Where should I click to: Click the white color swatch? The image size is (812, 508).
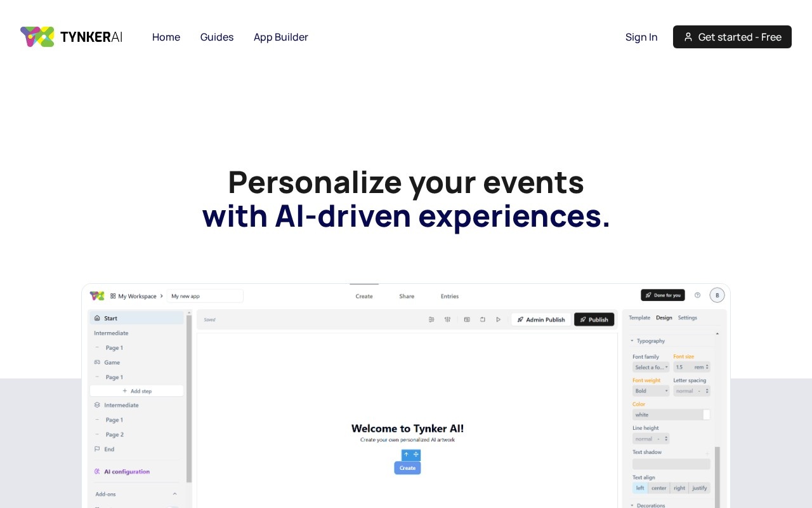707,415
